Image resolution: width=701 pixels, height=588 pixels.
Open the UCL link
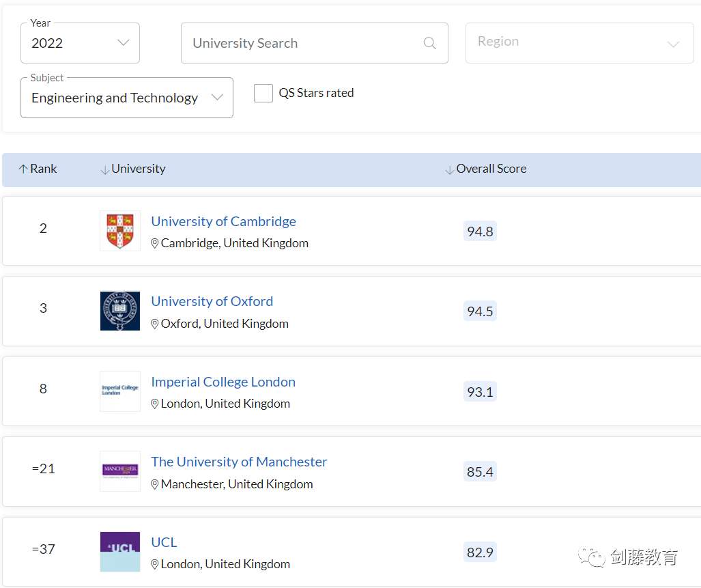(x=164, y=542)
